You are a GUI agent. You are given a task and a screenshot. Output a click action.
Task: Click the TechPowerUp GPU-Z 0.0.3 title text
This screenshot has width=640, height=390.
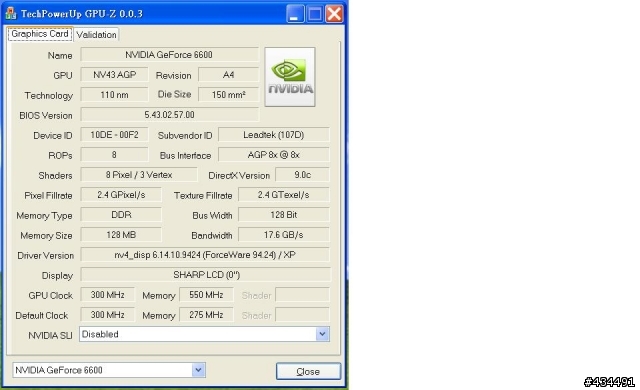tap(82, 13)
